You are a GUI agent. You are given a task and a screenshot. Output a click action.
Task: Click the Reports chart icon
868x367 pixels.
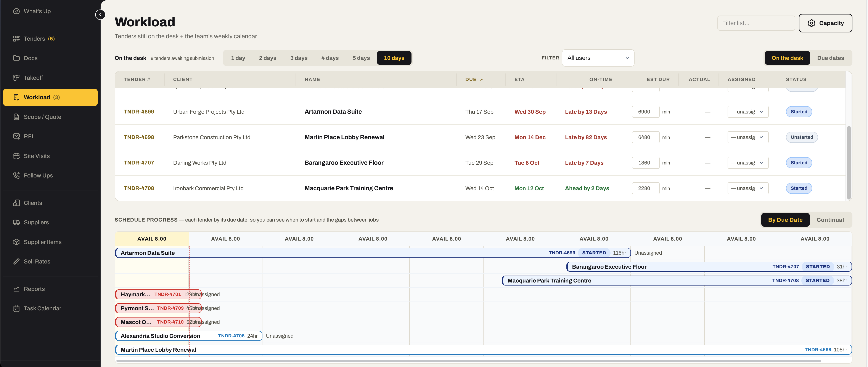16,289
